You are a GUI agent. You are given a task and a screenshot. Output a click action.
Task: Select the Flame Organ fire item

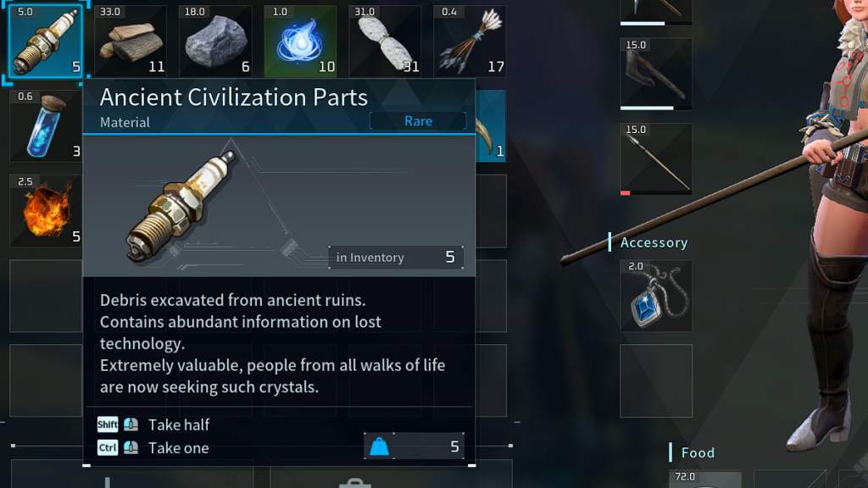pyautogui.click(x=46, y=211)
